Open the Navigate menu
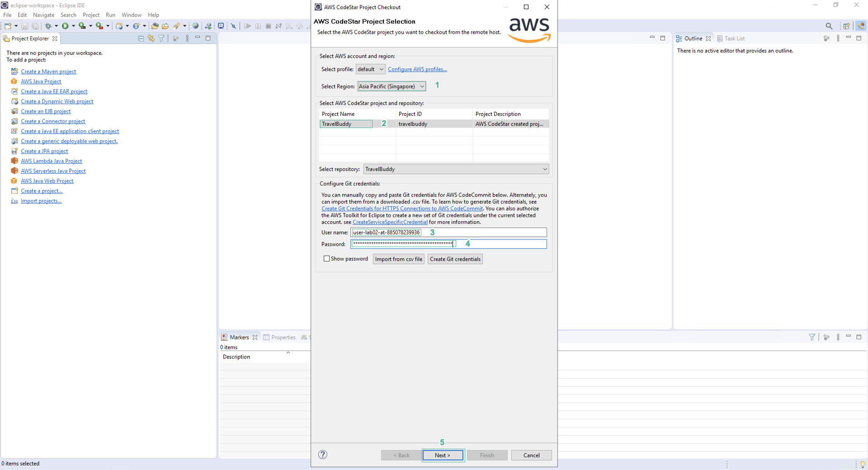The height and width of the screenshot is (470, 868). (x=43, y=15)
